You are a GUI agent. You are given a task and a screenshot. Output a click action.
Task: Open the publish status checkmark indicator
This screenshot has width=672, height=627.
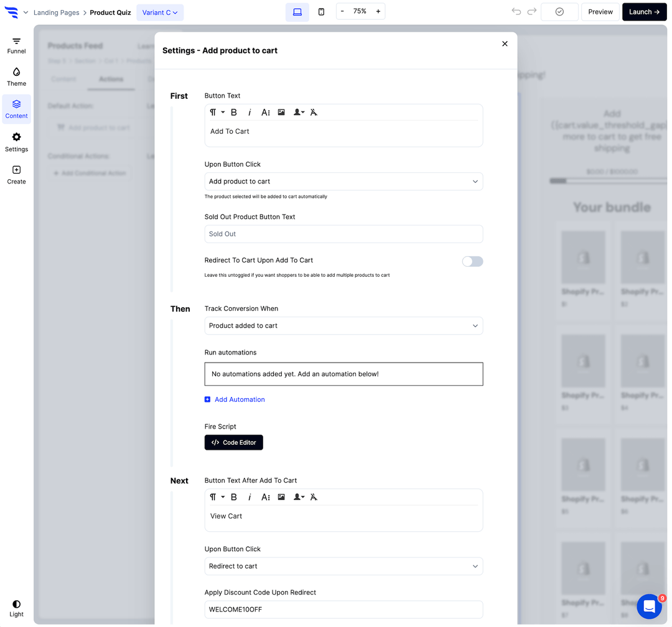click(559, 11)
